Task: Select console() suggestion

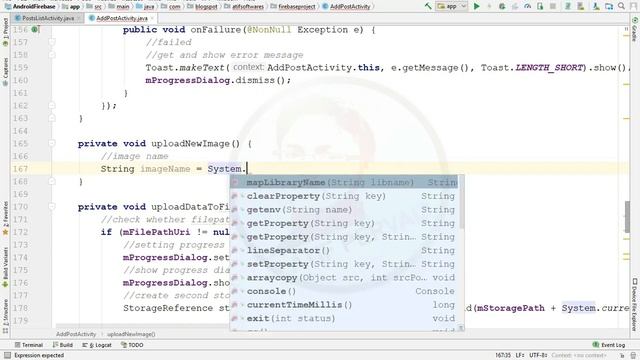Action: point(344,291)
